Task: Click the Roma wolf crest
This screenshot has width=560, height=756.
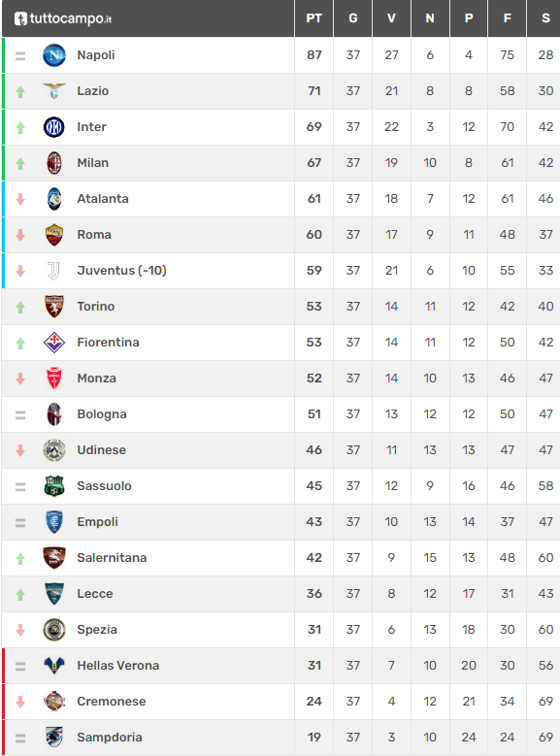Action: (54, 235)
